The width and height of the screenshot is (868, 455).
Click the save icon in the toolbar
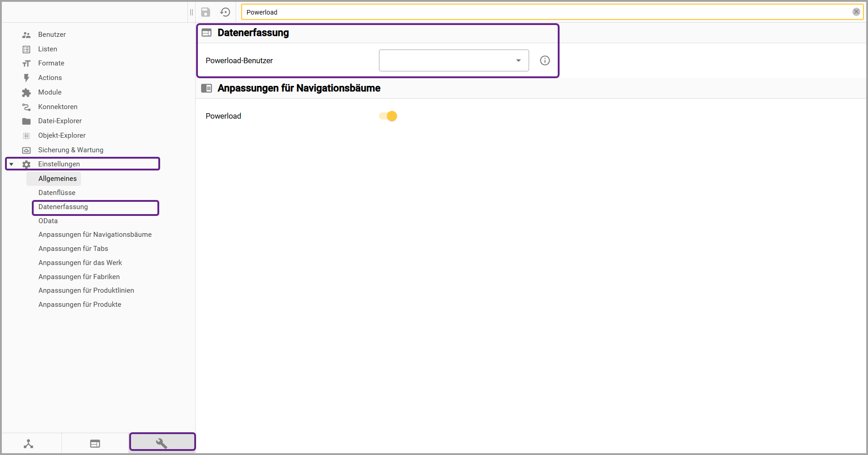[206, 12]
